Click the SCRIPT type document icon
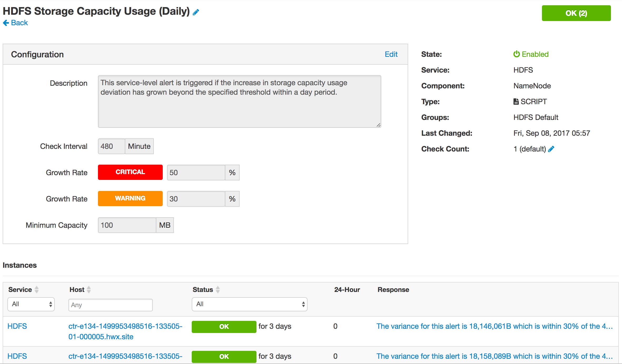Image resolution: width=622 pixels, height=364 pixels. point(516,102)
